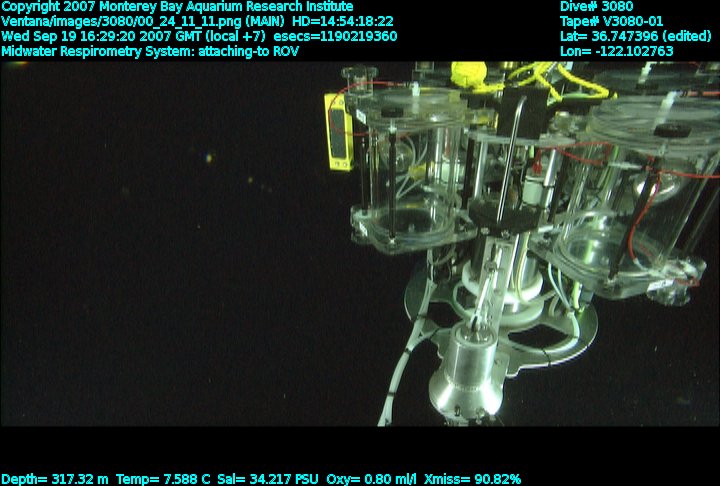Screen dimensions: 720x486
Task: Click the silver metal cylinder at the bottom
Action: [464, 372]
